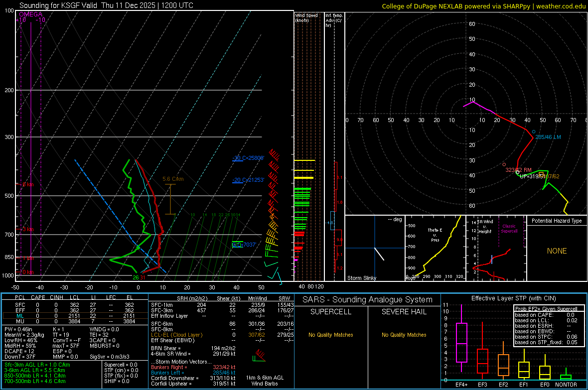Click the Bunkers Left storm motion
The height and width of the screenshot is (390, 588).
(193, 373)
